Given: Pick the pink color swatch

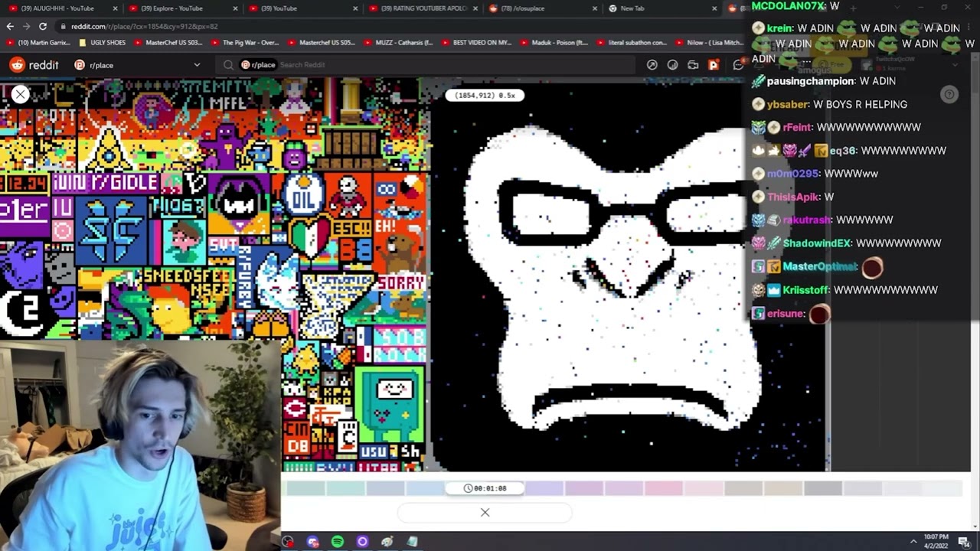Looking at the screenshot, I should click(x=663, y=488).
